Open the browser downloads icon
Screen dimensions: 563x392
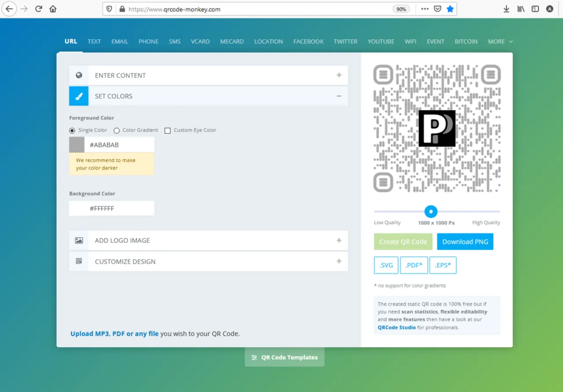(x=506, y=8)
